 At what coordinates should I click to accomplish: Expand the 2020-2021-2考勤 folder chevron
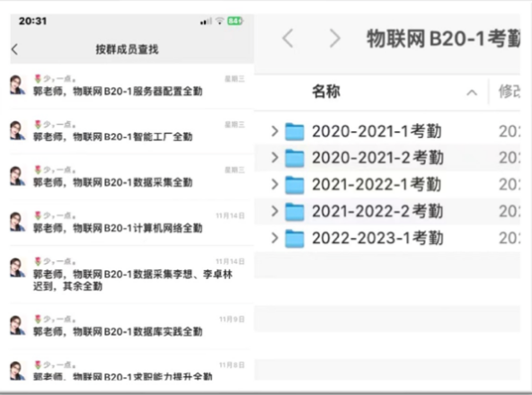(x=274, y=158)
